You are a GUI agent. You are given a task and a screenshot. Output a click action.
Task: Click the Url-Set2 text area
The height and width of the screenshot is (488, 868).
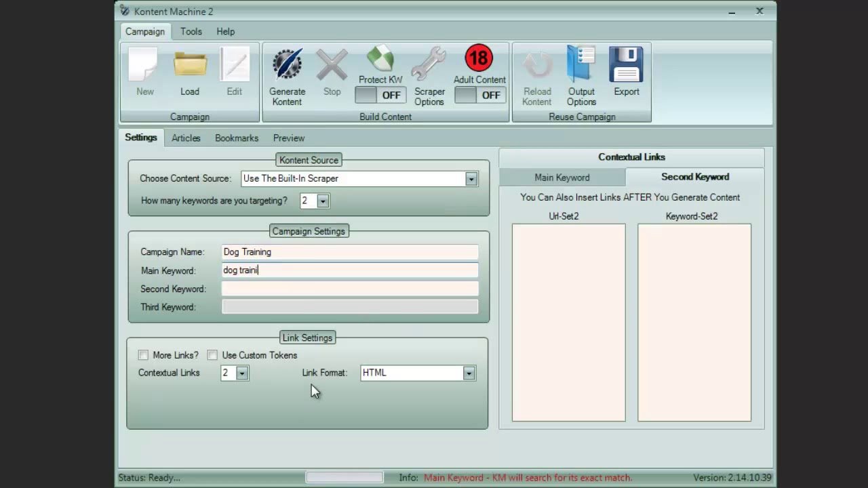coord(569,323)
